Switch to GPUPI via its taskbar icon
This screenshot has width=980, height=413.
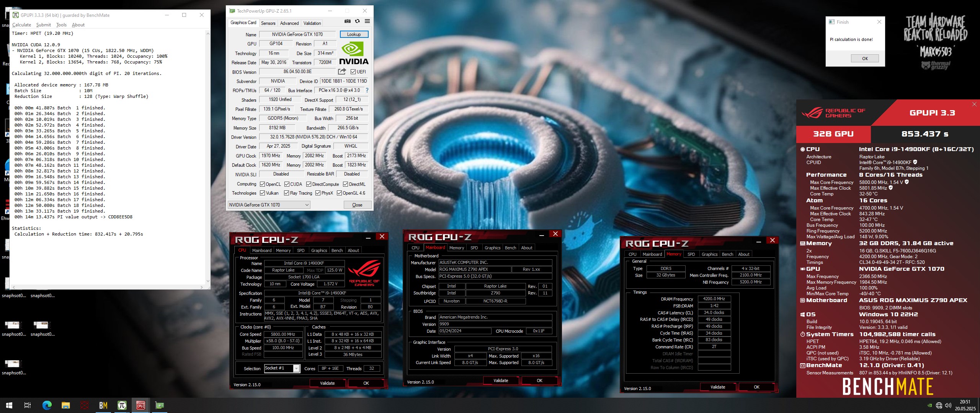122,405
